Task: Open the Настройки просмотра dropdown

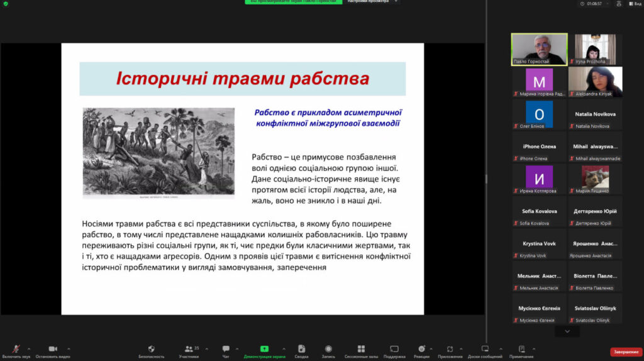Action: [369, 1]
